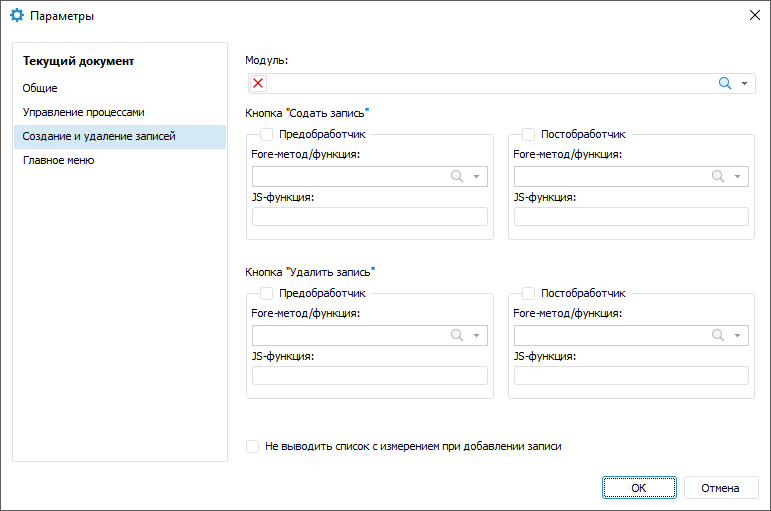Viewport: 771px width, 511px height.
Task: Click the red X clear icon in Модуль field
Action: coord(258,84)
